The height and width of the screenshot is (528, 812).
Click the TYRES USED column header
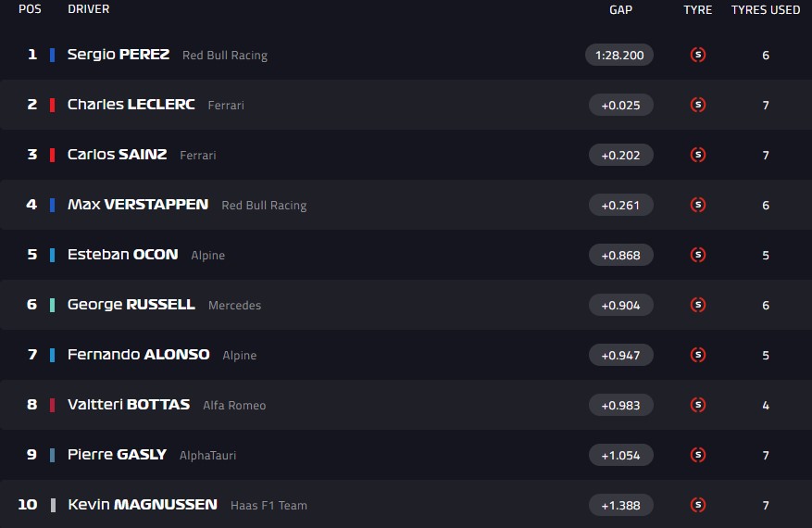[766, 9]
